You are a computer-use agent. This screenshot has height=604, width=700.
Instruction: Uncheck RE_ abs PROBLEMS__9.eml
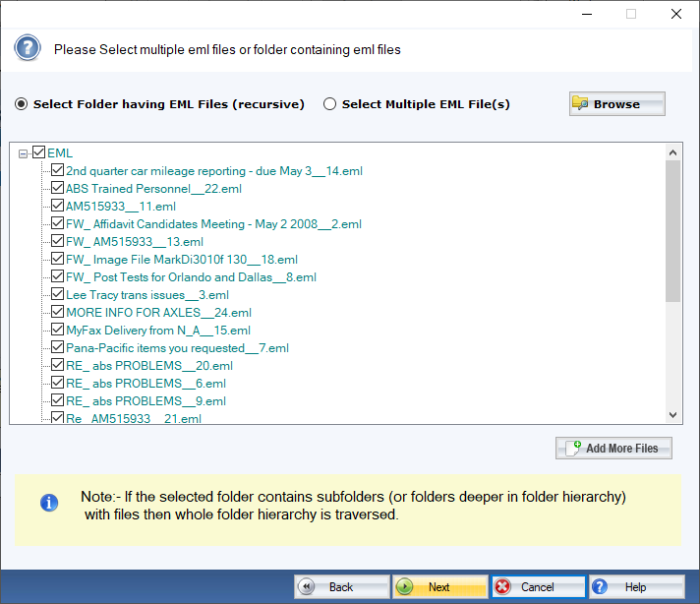click(x=57, y=399)
